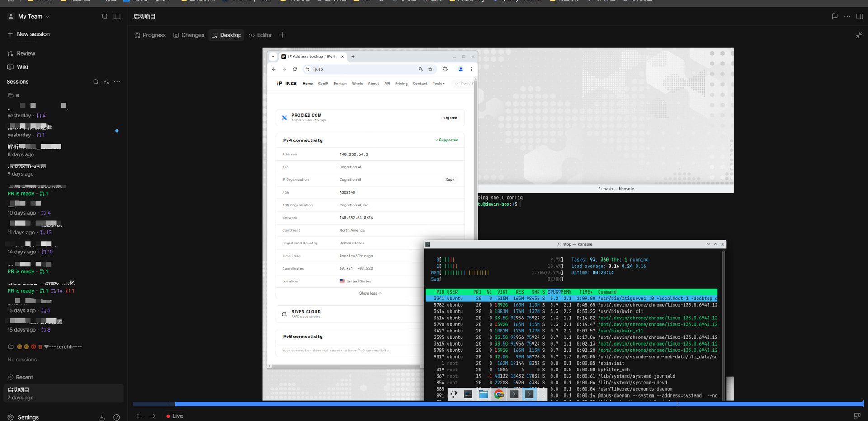This screenshot has height=421, width=868.
Task: Open the Review page
Action: [21, 53]
